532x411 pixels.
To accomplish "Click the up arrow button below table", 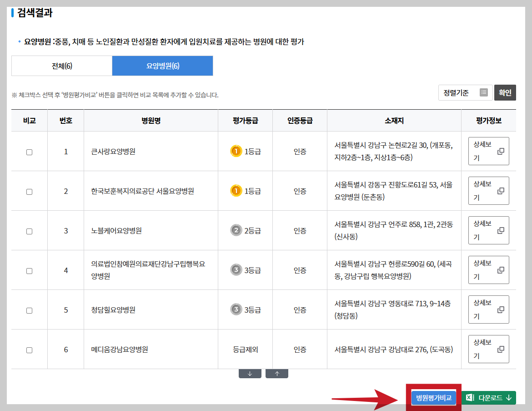I will tap(277, 374).
